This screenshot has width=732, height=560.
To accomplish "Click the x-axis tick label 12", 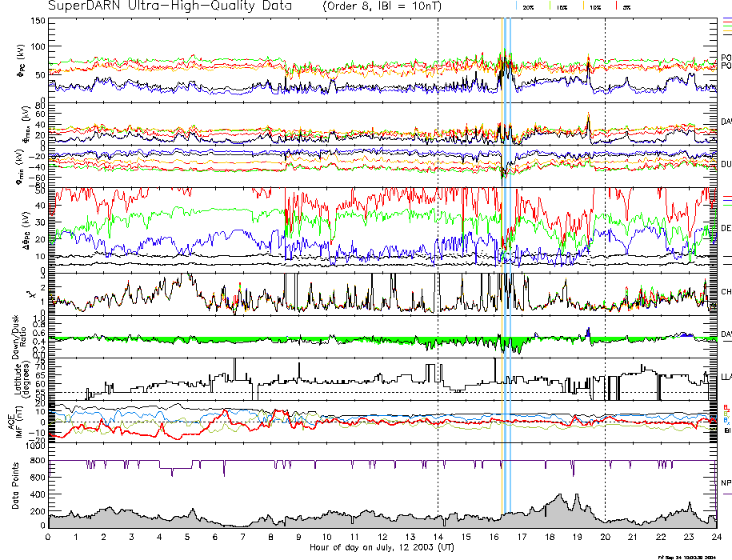I will (382, 537).
